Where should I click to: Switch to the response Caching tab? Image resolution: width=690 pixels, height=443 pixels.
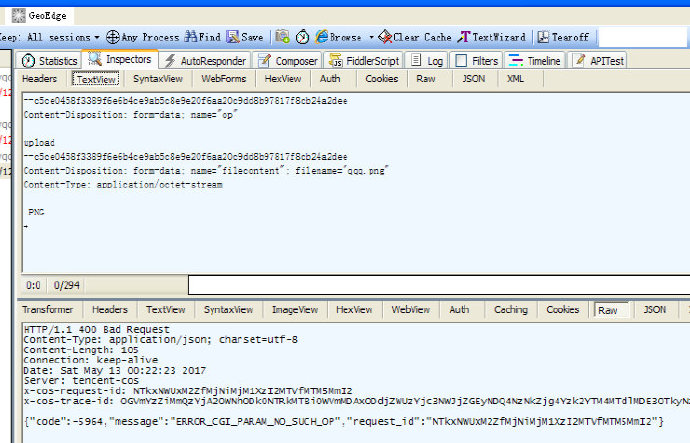[x=510, y=310]
